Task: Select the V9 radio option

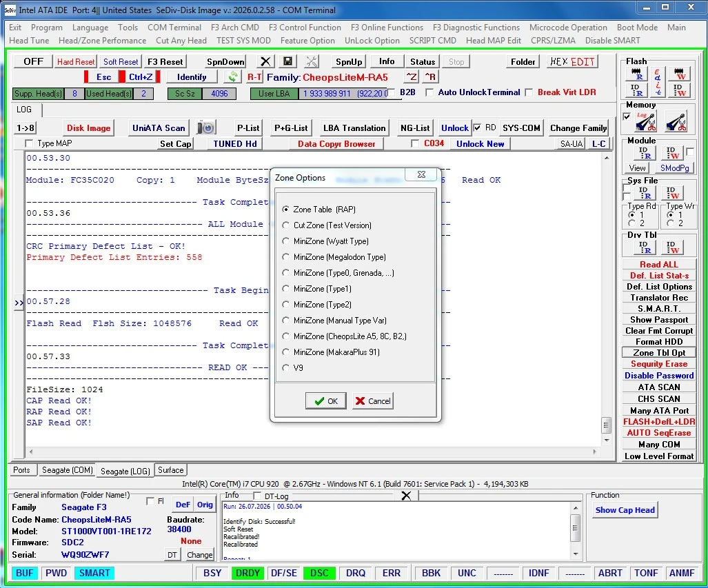Action: tap(285, 367)
